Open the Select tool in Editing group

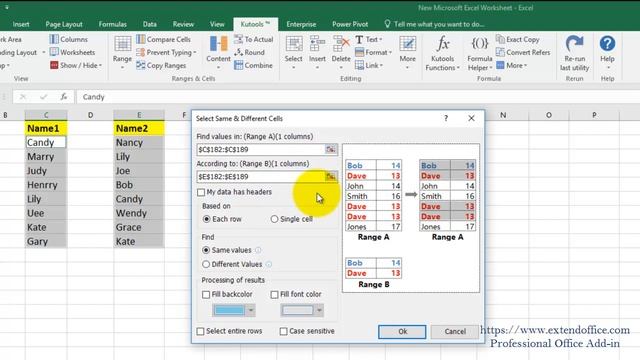(293, 52)
